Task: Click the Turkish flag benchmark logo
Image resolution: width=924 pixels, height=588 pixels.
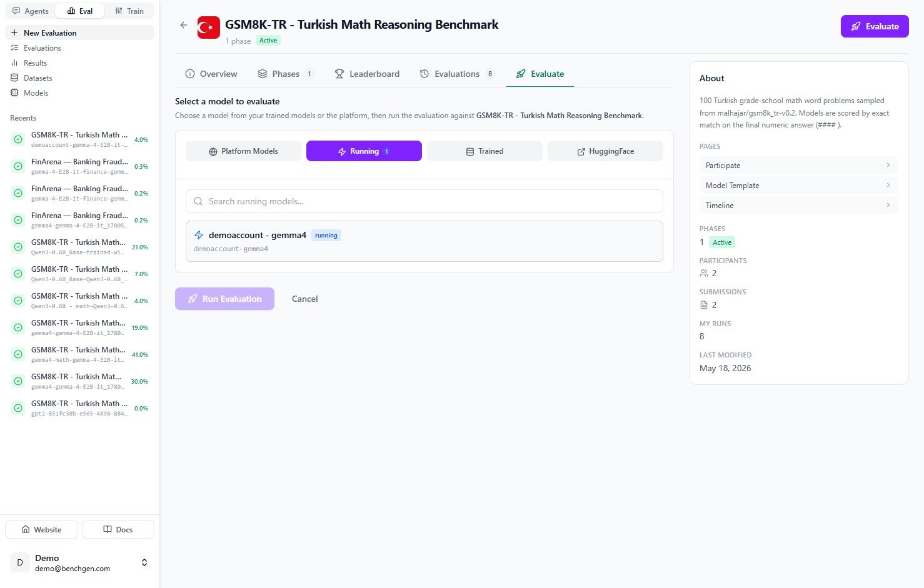Action: point(209,27)
